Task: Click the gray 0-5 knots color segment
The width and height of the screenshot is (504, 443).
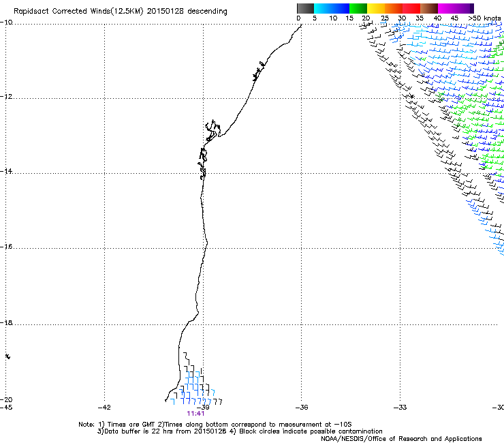Action: click(x=305, y=8)
